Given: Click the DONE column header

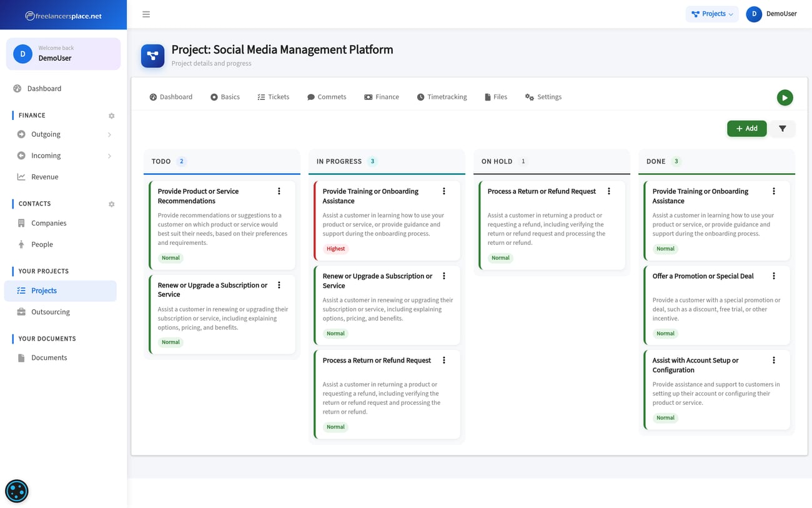Looking at the screenshot, I should pos(716,161).
